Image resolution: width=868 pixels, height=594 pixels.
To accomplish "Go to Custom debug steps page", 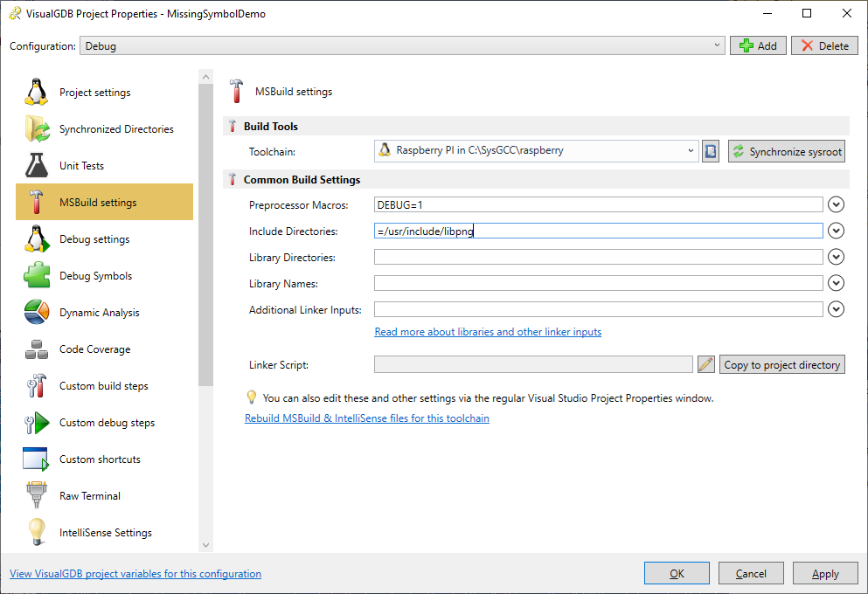I will [104, 423].
